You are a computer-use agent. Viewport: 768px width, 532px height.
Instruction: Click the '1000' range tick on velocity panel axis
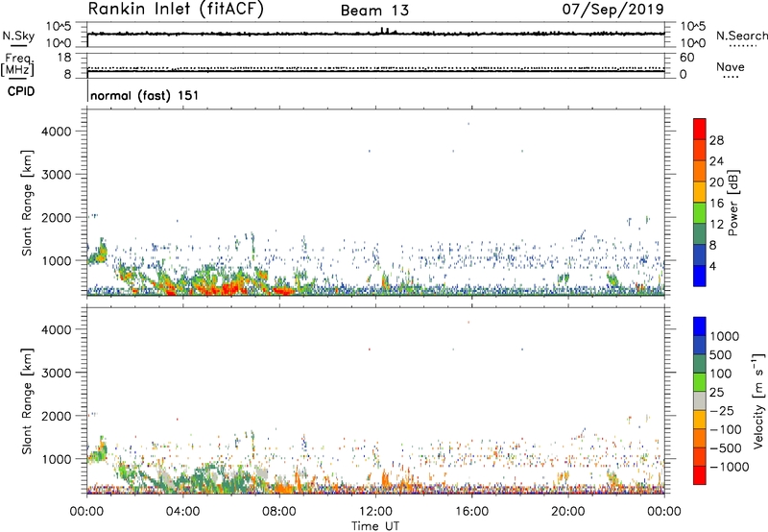coord(57,459)
